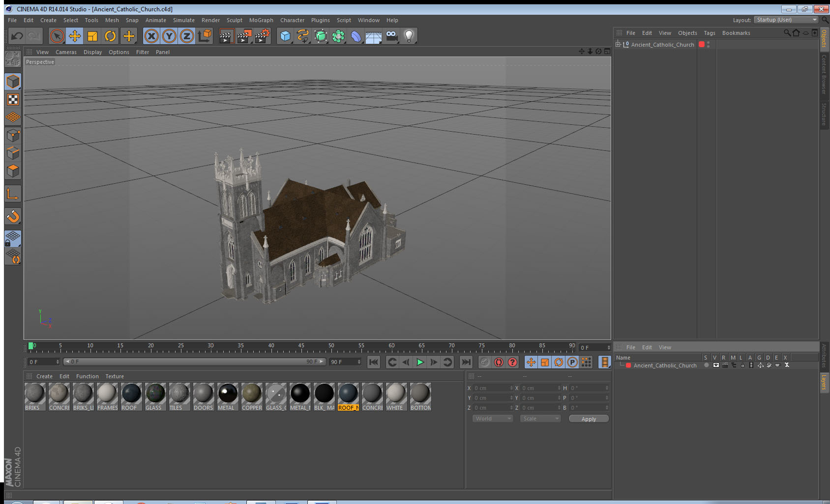Step to the previous frame
Screen dimensions: 830x504
(406, 362)
